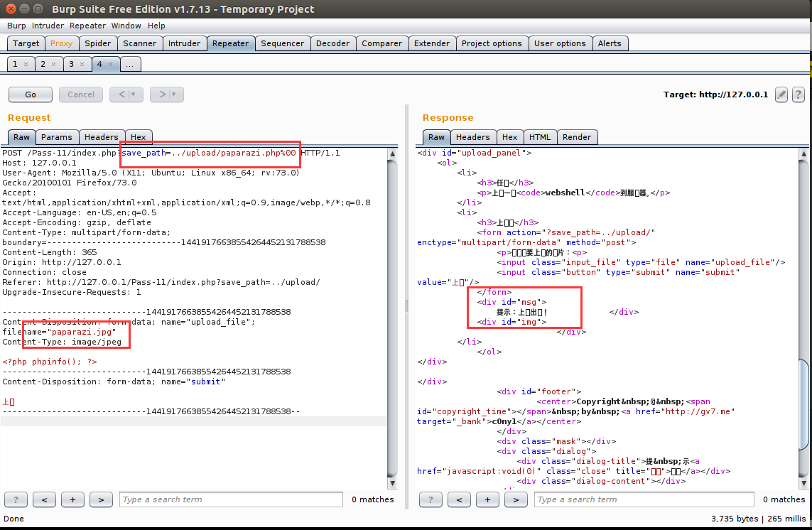The width and height of the screenshot is (812, 530).
Task: Open the Alerts tab
Action: (610, 43)
